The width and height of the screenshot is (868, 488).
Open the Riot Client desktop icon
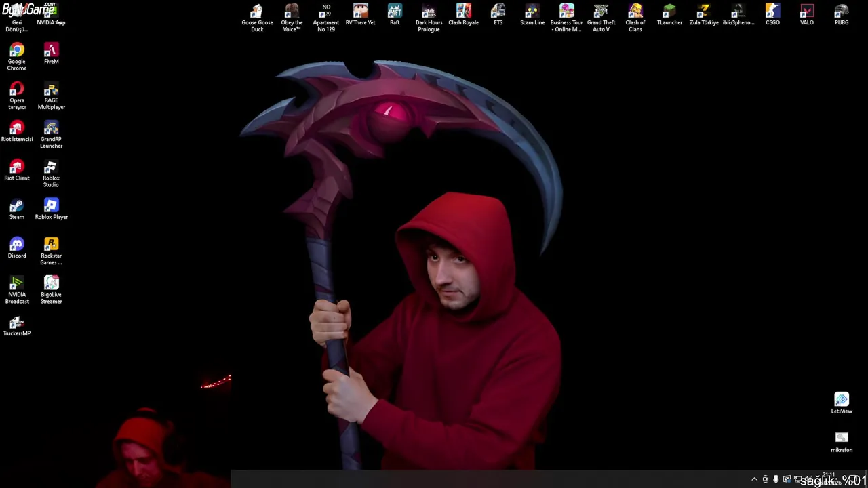point(17,170)
